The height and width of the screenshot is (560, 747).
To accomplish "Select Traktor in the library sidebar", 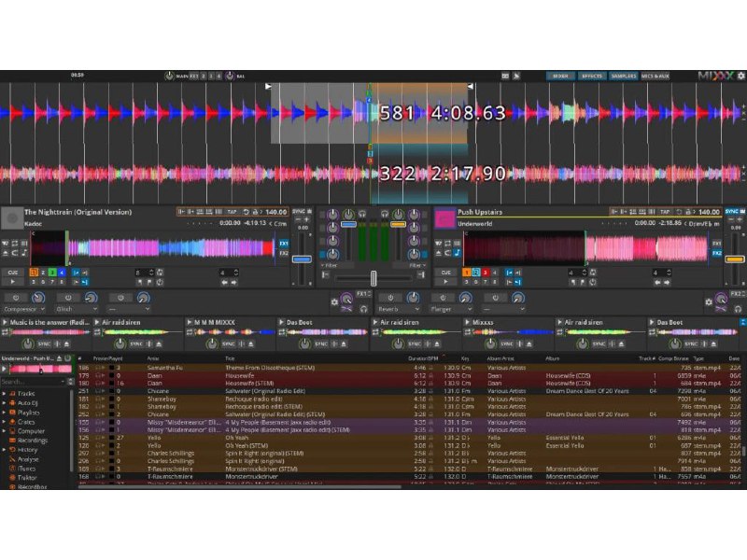I will pyautogui.click(x=27, y=478).
